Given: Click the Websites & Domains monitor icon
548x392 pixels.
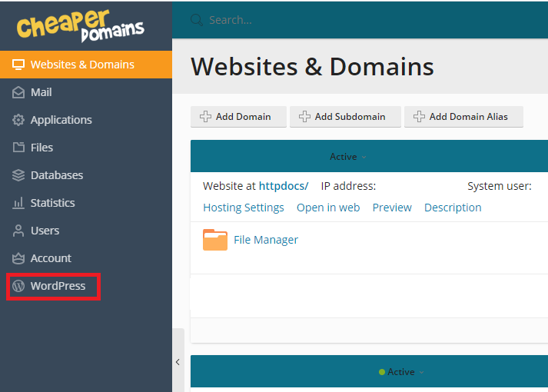Looking at the screenshot, I should click(18, 65).
